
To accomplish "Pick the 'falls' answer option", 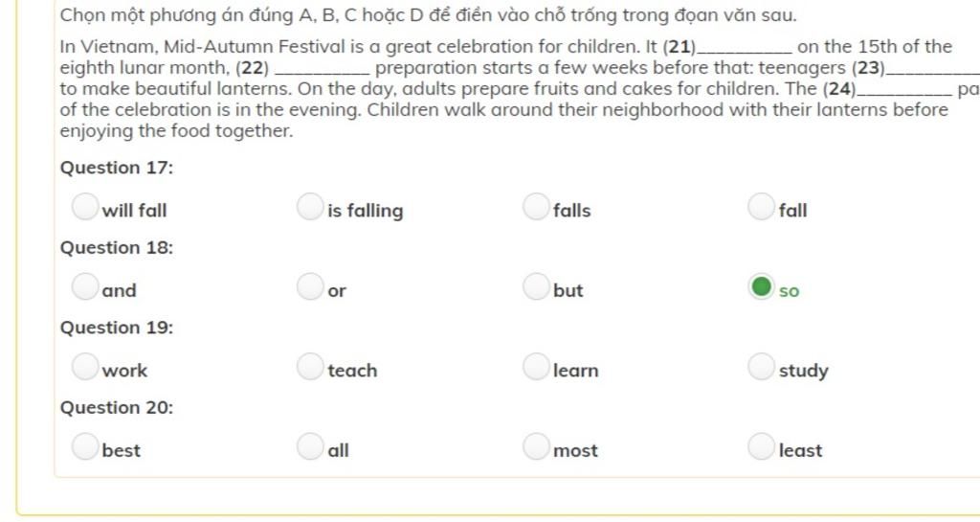I will (x=536, y=207).
